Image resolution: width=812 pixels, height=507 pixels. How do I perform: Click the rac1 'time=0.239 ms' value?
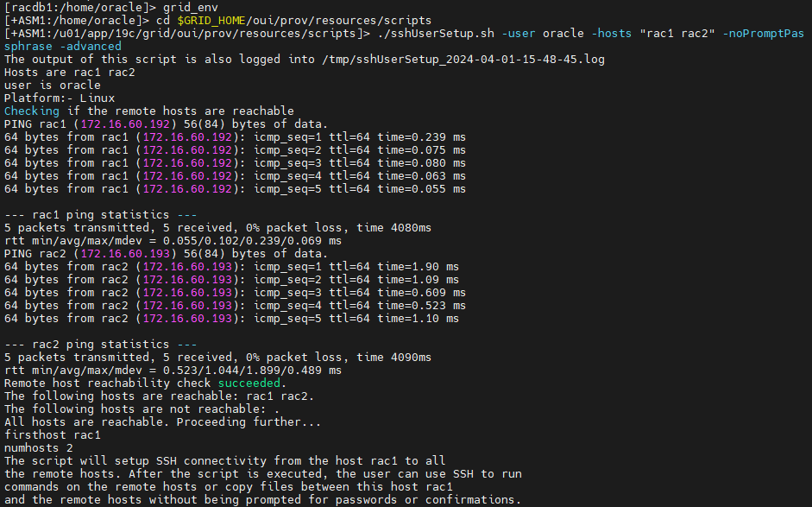(422, 137)
